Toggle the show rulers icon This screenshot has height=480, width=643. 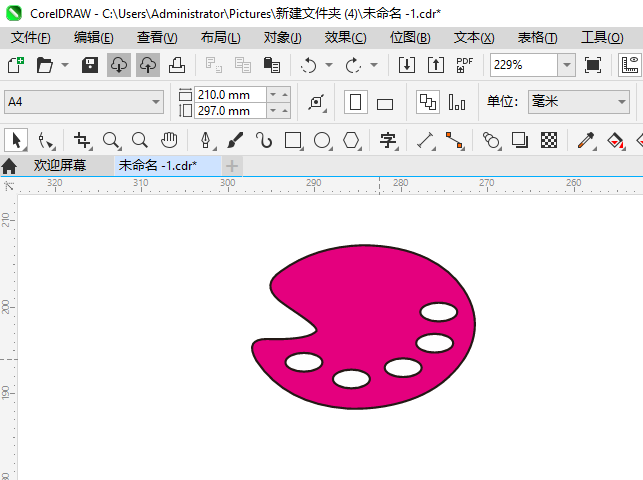(630, 65)
